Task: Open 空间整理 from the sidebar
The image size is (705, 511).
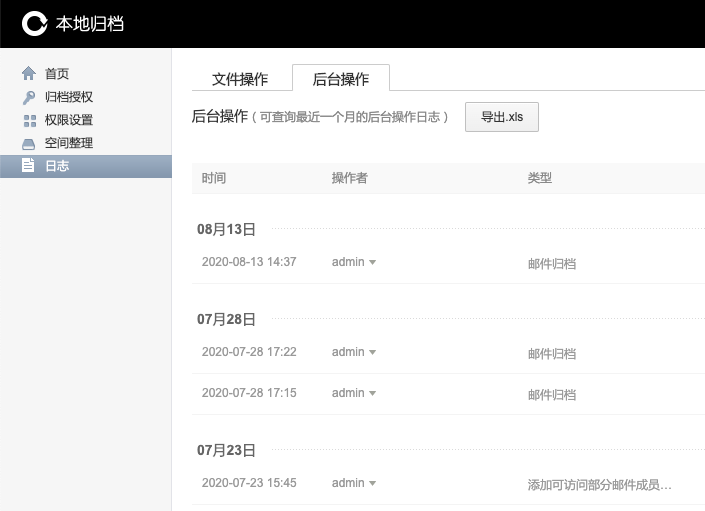Action: pos(69,144)
